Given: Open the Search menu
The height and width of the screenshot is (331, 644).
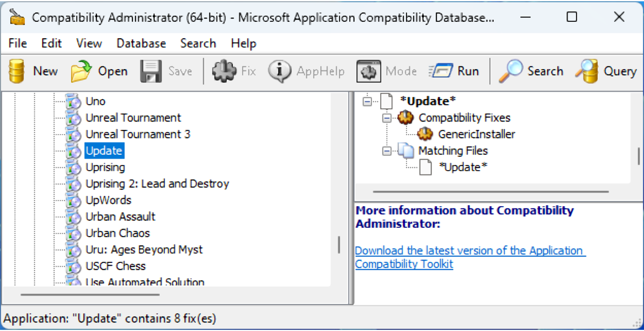Looking at the screenshot, I should pyautogui.click(x=198, y=43).
